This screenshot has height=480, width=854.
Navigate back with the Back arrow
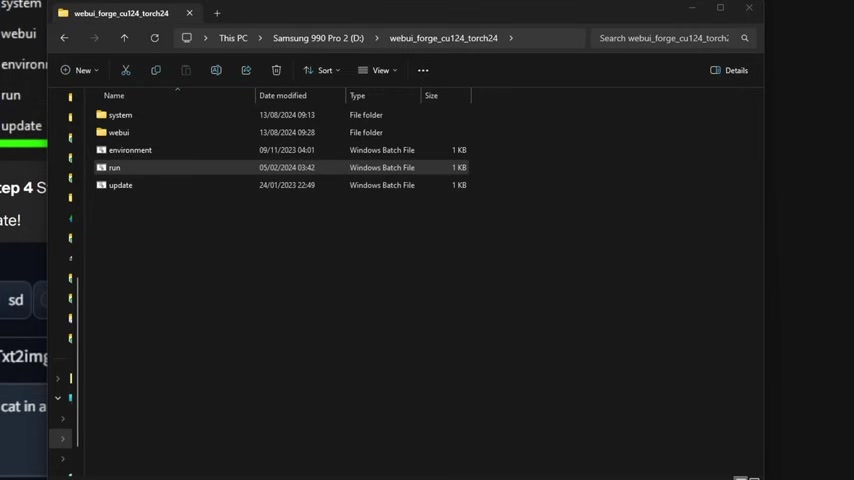[64, 38]
